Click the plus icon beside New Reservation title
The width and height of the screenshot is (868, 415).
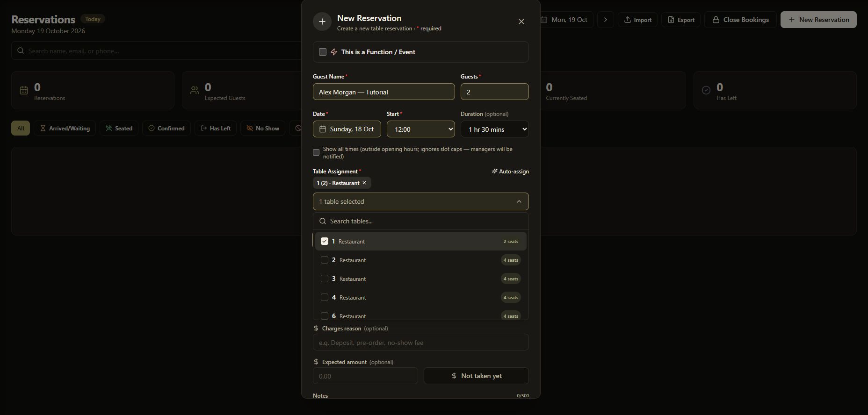pos(322,21)
